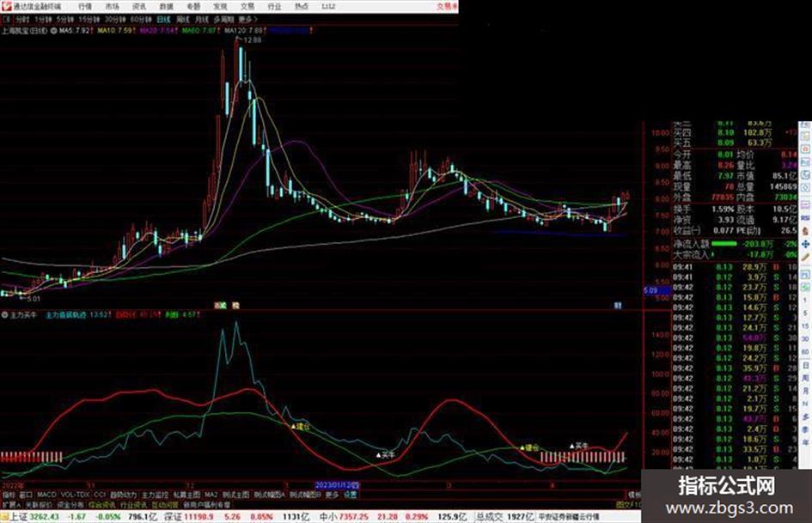Select the 主力监控 indicator tab

[x=155, y=495]
